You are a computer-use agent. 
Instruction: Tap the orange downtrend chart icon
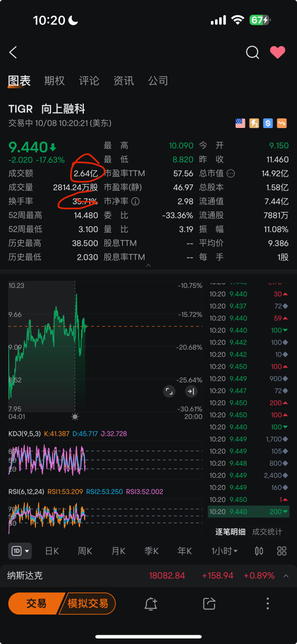[282, 123]
